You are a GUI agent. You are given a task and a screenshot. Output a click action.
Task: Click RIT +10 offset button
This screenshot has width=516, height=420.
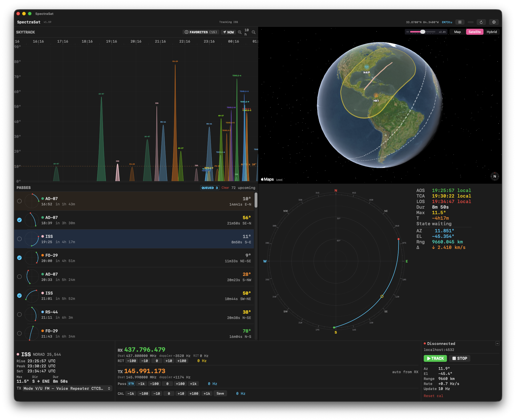pyautogui.click(x=169, y=361)
